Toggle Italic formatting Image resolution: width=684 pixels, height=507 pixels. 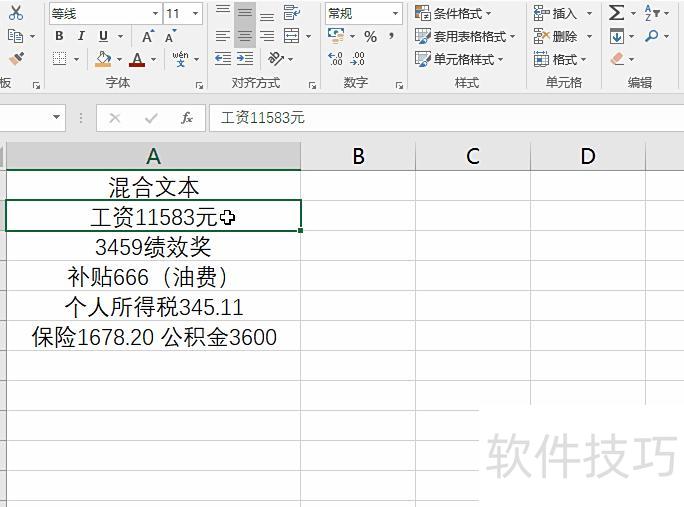coord(81,36)
